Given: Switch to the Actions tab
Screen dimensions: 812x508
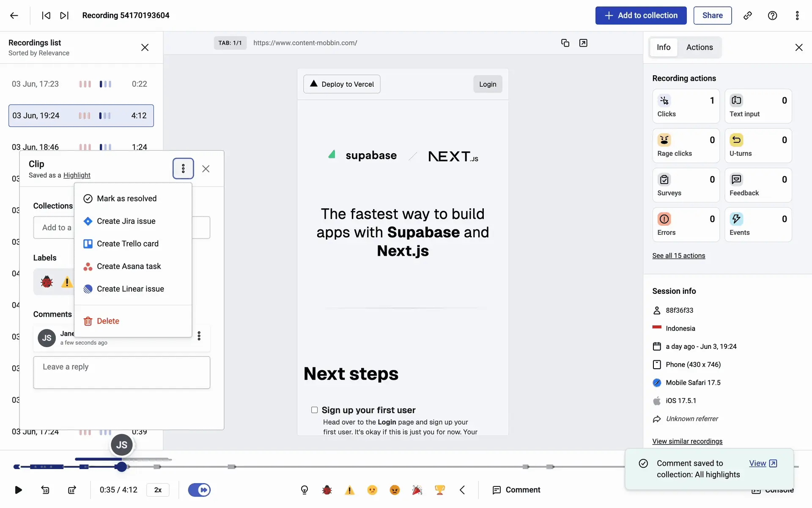Looking at the screenshot, I should coord(700,47).
